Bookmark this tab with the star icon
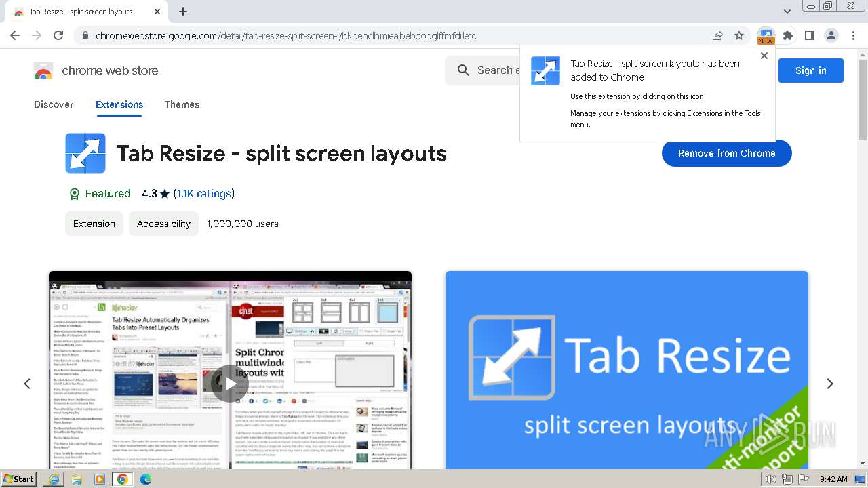This screenshot has height=488, width=868. tap(739, 35)
